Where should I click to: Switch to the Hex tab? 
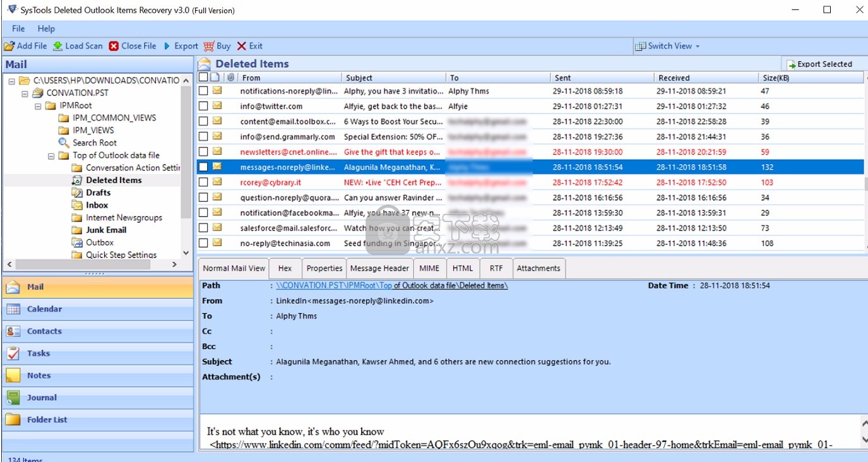pos(285,268)
